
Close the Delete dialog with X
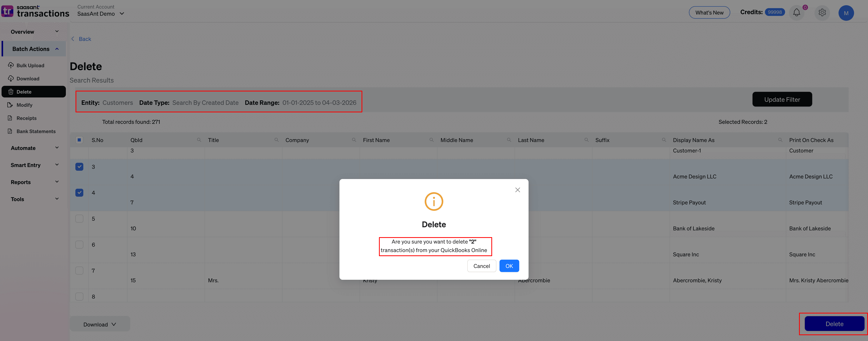click(518, 190)
